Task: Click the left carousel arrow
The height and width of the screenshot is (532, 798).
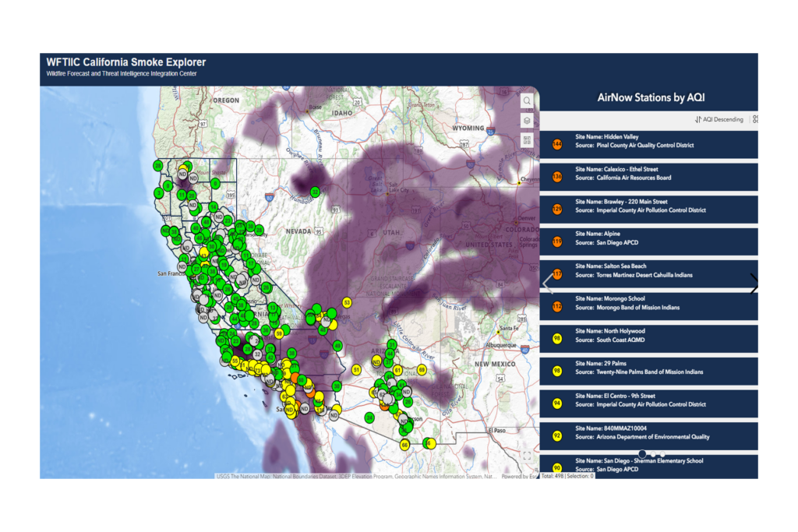Action: pyautogui.click(x=548, y=284)
